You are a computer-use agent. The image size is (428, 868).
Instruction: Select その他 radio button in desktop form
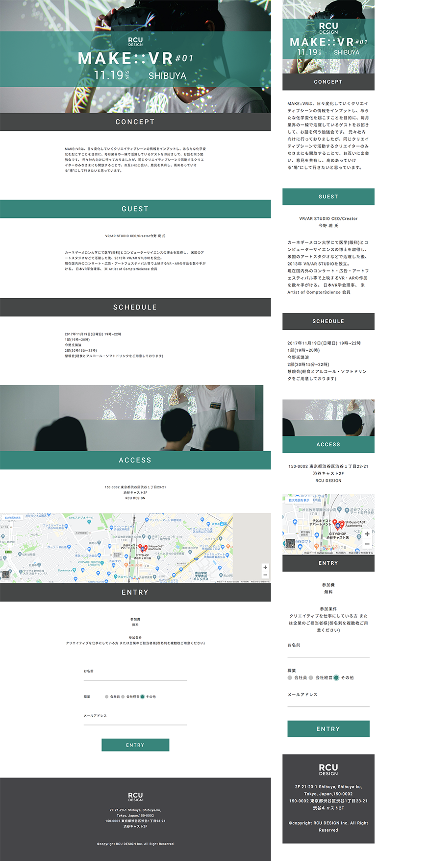tap(143, 697)
